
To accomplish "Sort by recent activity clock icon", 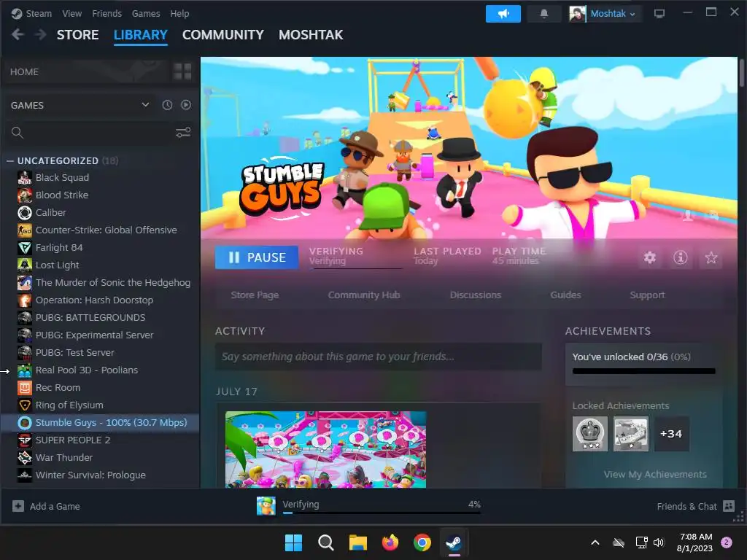I will (x=167, y=105).
